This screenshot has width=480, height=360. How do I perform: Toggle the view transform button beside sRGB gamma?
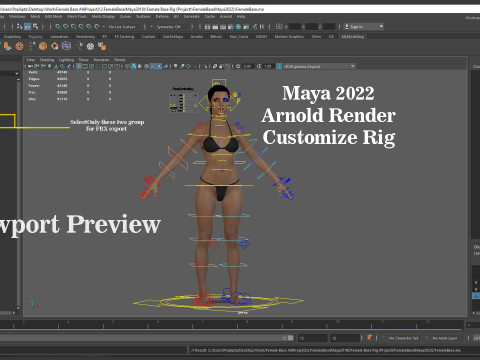tap(279, 66)
